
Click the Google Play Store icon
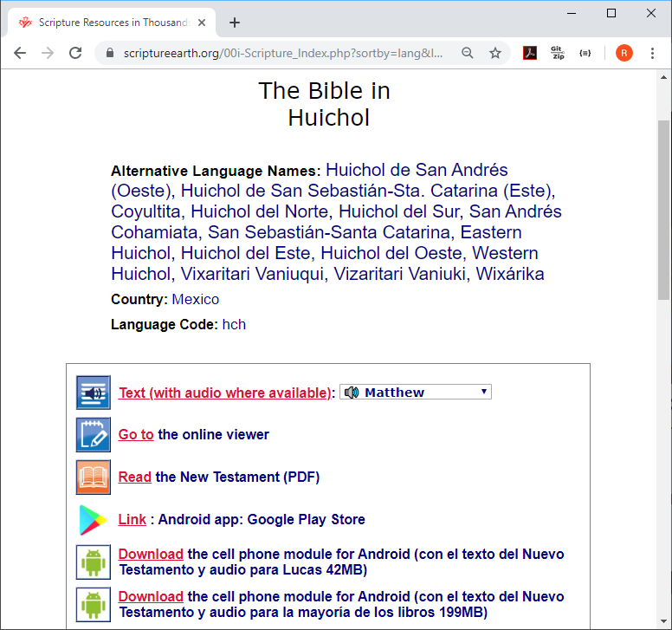93,520
